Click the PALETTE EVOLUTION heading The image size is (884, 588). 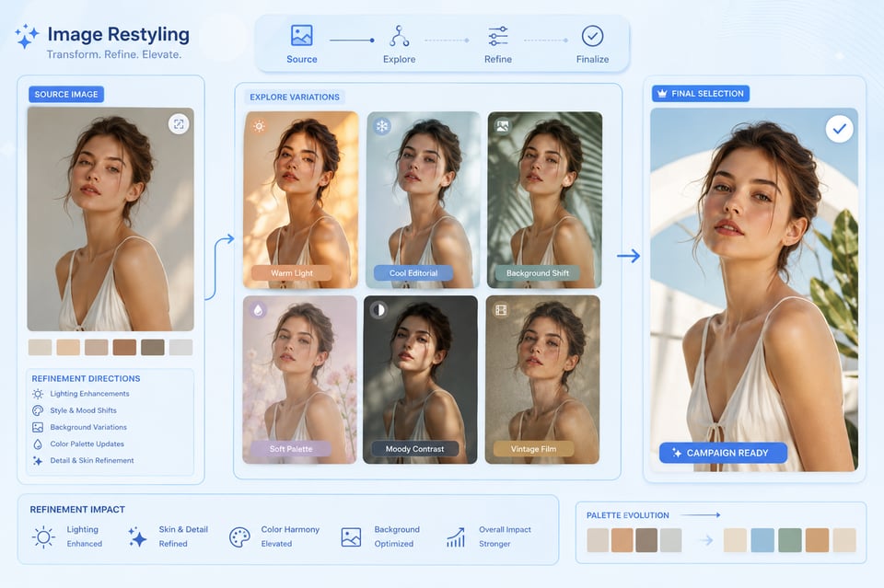click(627, 515)
